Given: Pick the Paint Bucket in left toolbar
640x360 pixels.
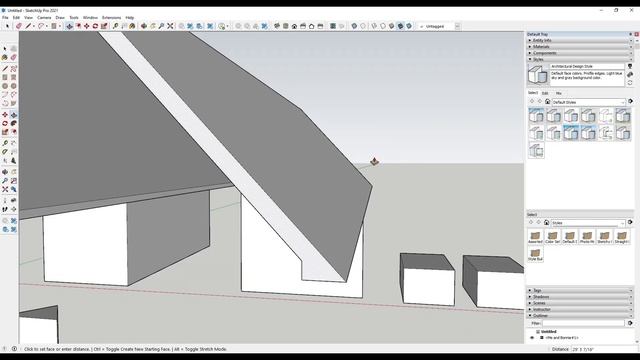Looking at the screenshot, I should [x=5, y=58].
